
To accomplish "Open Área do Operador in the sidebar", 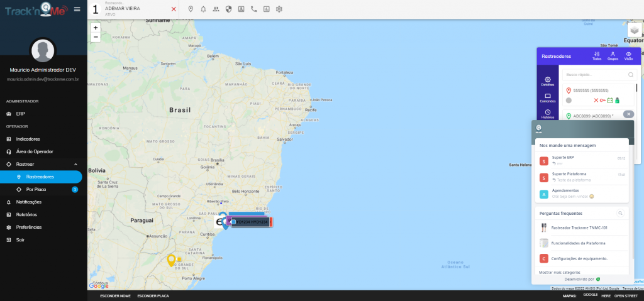I will [x=43, y=151].
